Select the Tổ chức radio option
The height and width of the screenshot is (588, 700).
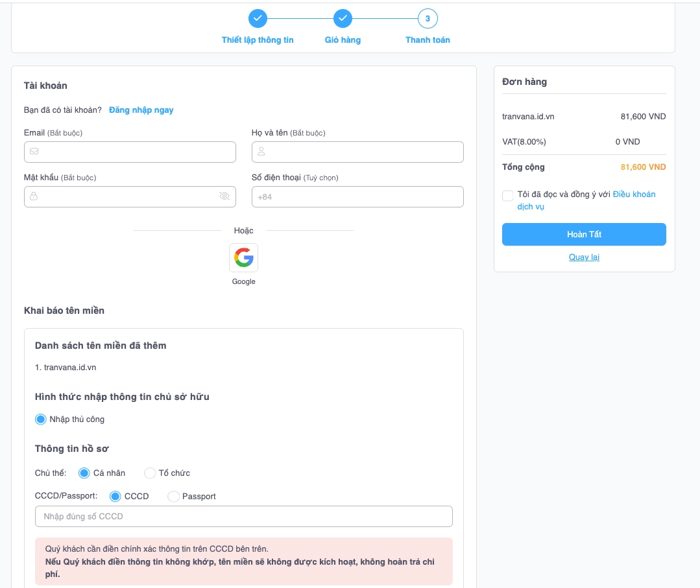point(150,473)
